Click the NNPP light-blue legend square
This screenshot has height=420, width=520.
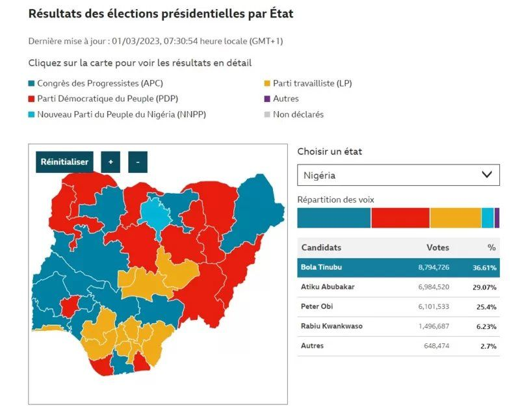[32, 114]
